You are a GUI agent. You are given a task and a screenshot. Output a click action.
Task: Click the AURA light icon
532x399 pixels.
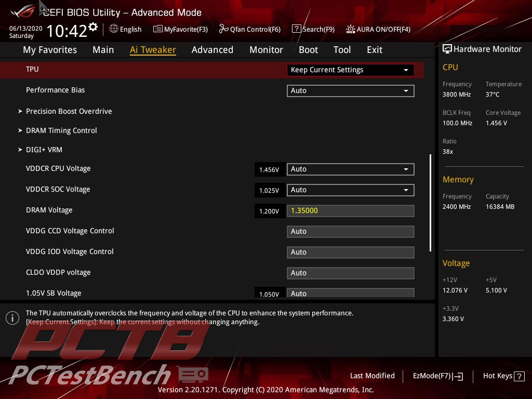[351, 29]
